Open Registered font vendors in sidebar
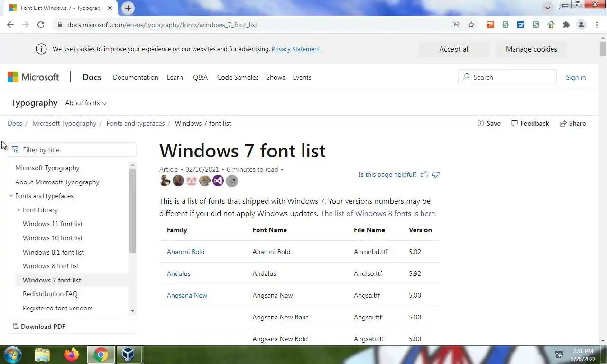 (58, 308)
